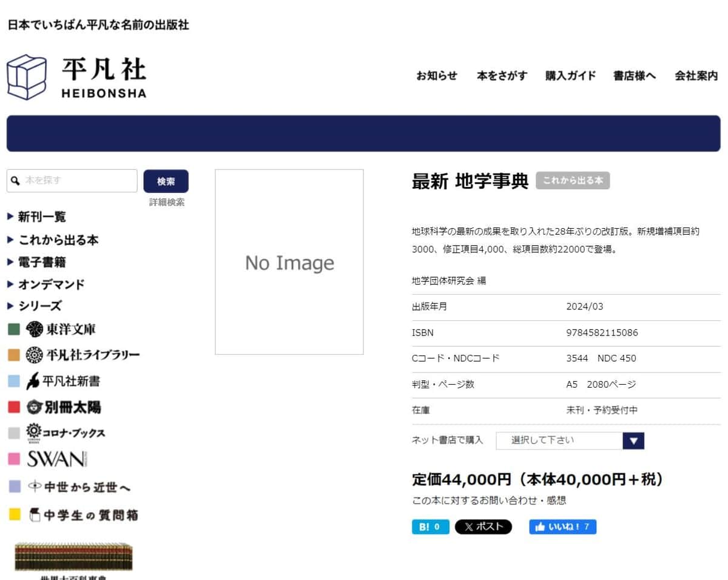Screen dimensions: 728x580
Task: Click the 詳細検索 link
Action: pos(167,202)
